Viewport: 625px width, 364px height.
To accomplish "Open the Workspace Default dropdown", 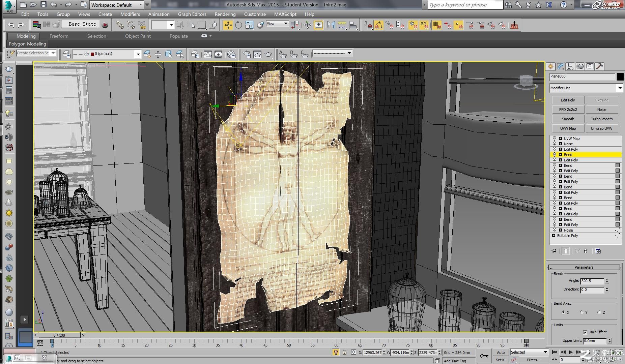I will point(117,5).
